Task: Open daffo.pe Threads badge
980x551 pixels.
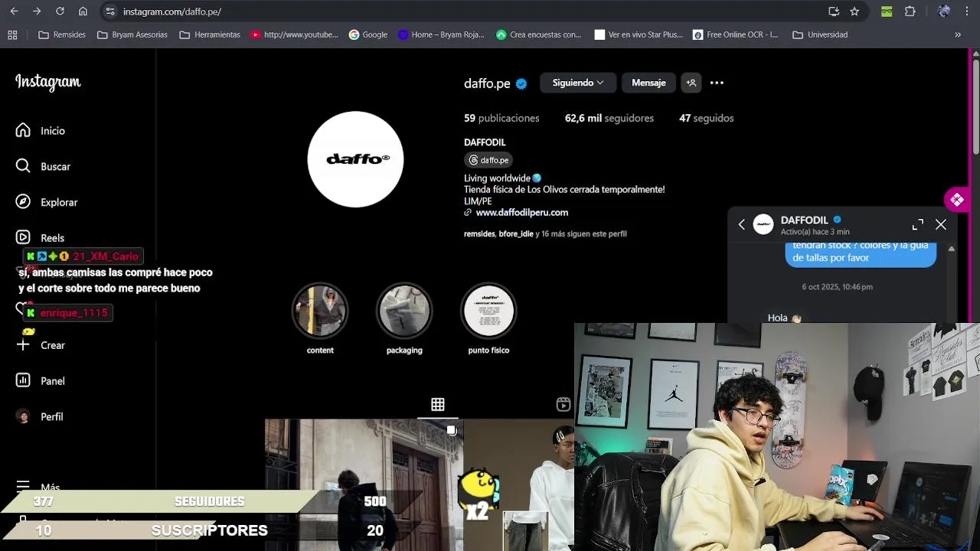Action: (x=488, y=160)
